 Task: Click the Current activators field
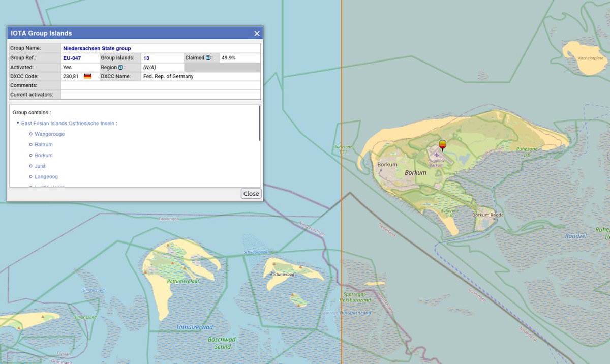click(161, 95)
